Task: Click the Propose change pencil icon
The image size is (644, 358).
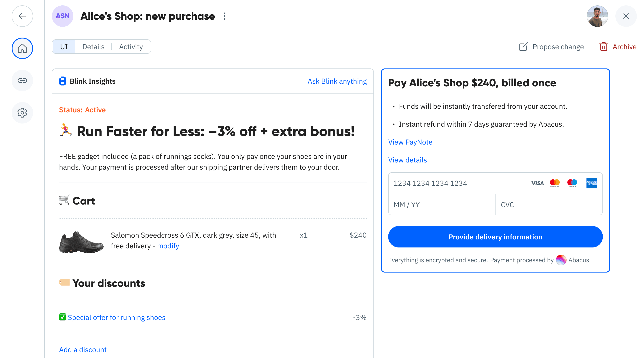Action: (x=524, y=47)
